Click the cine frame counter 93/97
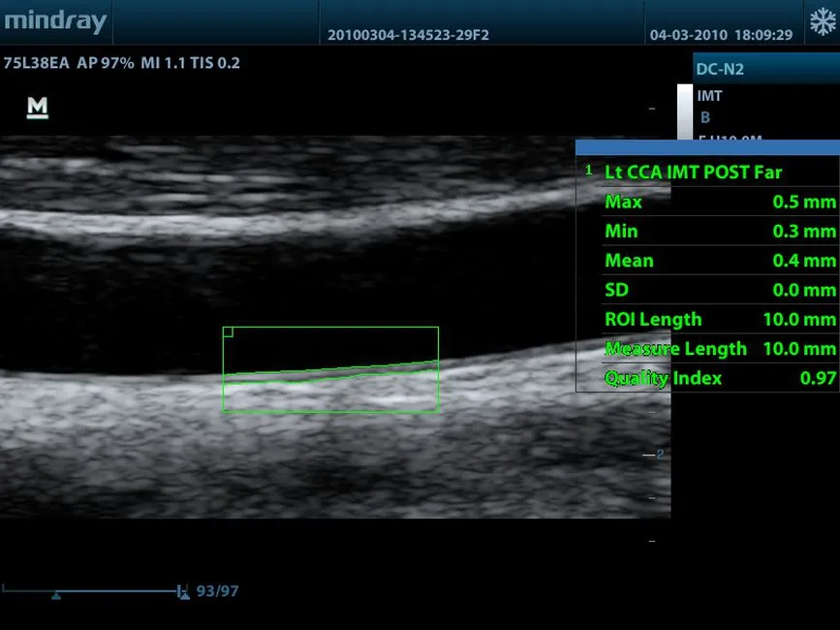The height and width of the screenshot is (630, 840). (x=217, y=590)
